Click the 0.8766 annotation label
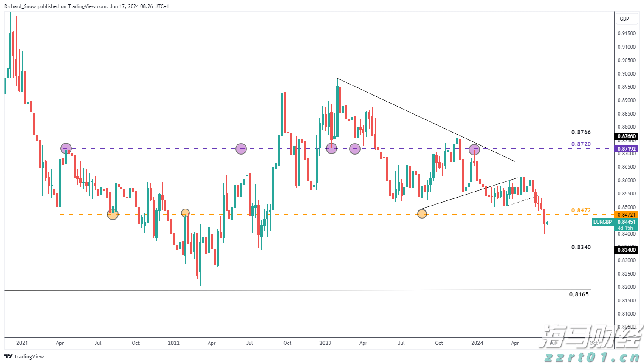The height and width of the screenshot is (364, 644). point(581,132)
